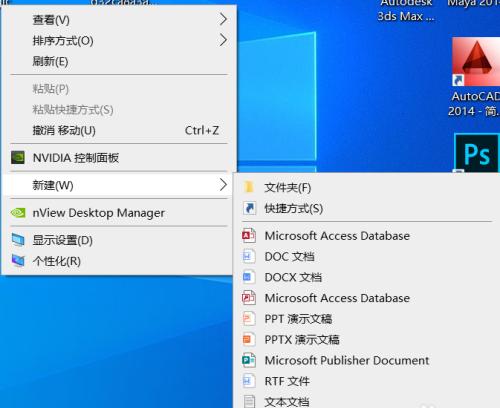Screen dimensions: 500x408
Task: Click the Microsoft Publisher Document icon
Action: (x=249, y=360)
